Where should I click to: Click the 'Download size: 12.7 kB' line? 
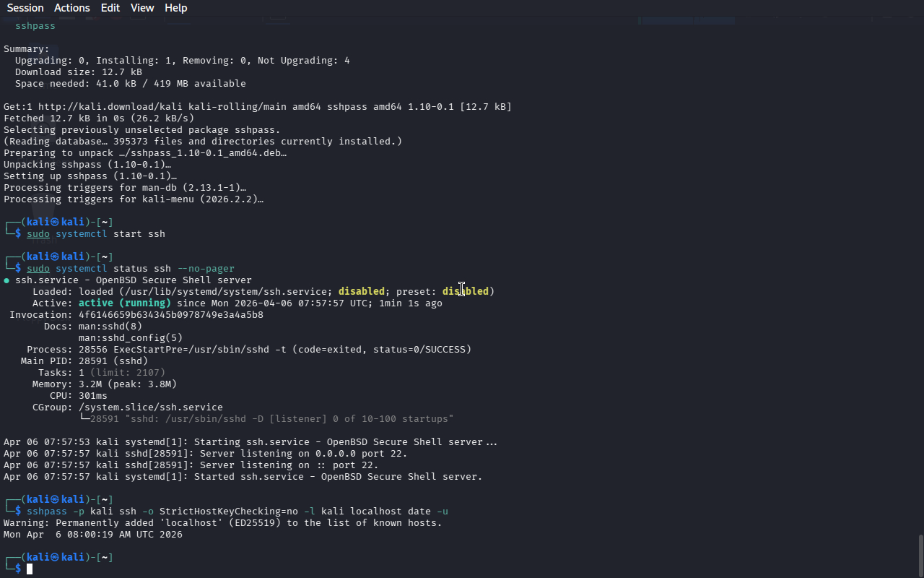click(78, 72)
